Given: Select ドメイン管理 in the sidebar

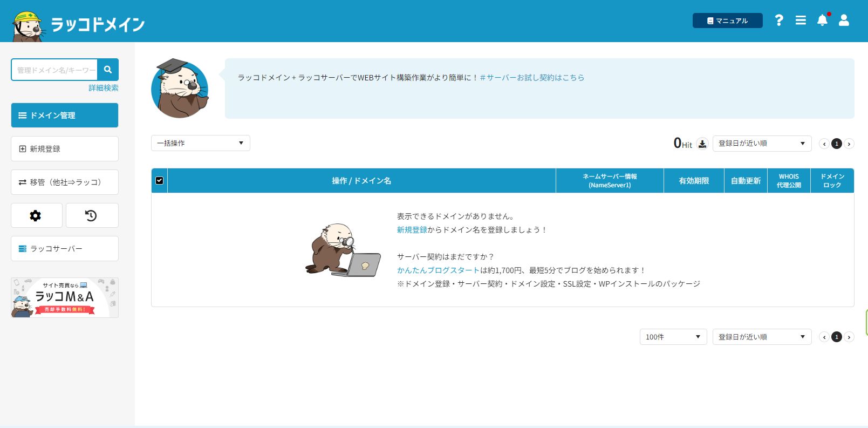Looking at the screenshot, I should coord(65,116).
